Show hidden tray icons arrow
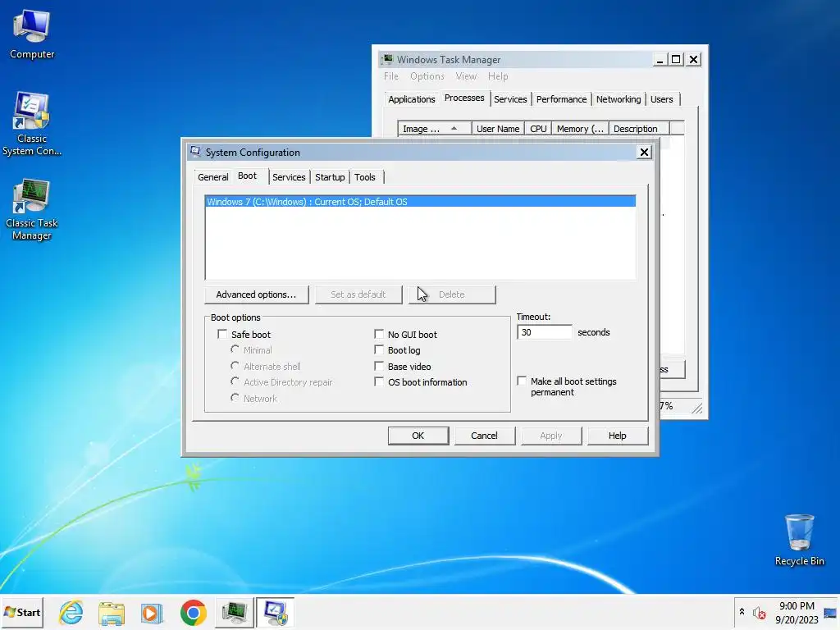This screenshot has height=630, width=840. coord(742,611)
